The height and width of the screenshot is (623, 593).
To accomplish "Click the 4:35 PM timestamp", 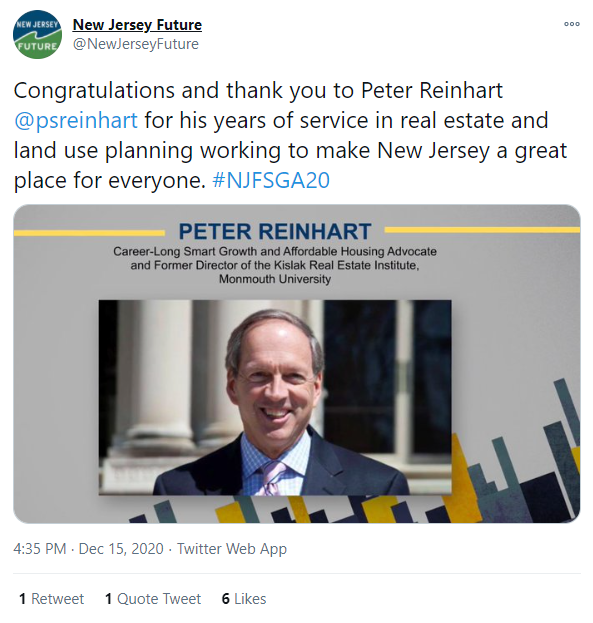I will (x=40, y=549).
